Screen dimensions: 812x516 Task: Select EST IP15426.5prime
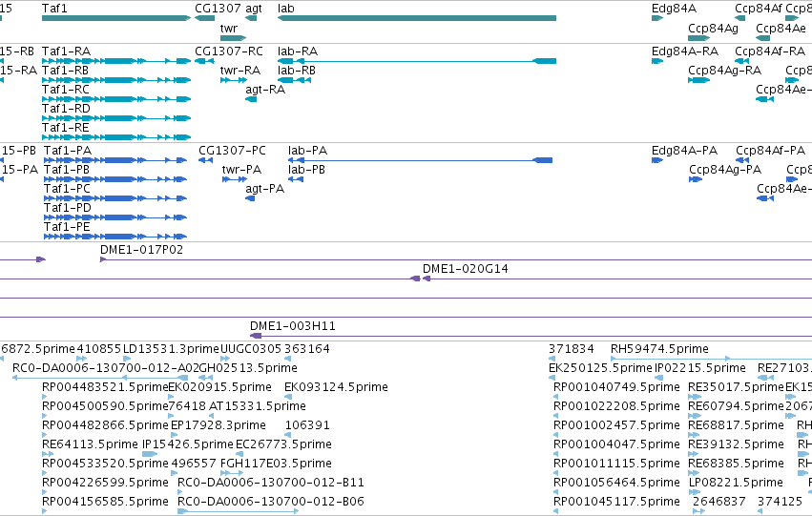tap(187, 445)
